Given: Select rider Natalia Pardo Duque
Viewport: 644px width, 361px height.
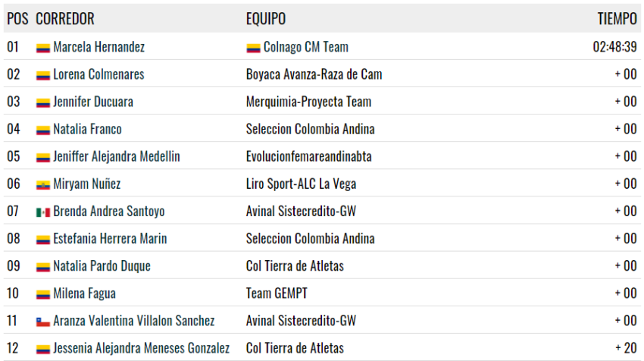Looking at the screenshot, I should pos(102,266).
